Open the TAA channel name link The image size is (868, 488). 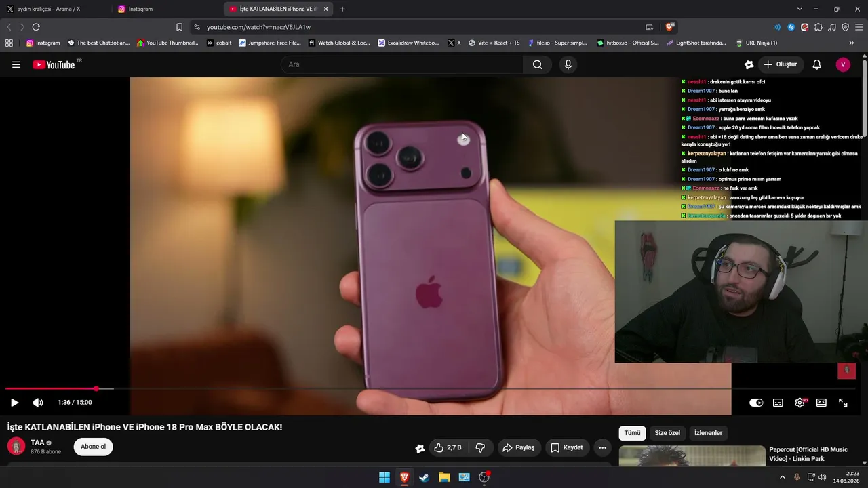(x=37, y=443)
